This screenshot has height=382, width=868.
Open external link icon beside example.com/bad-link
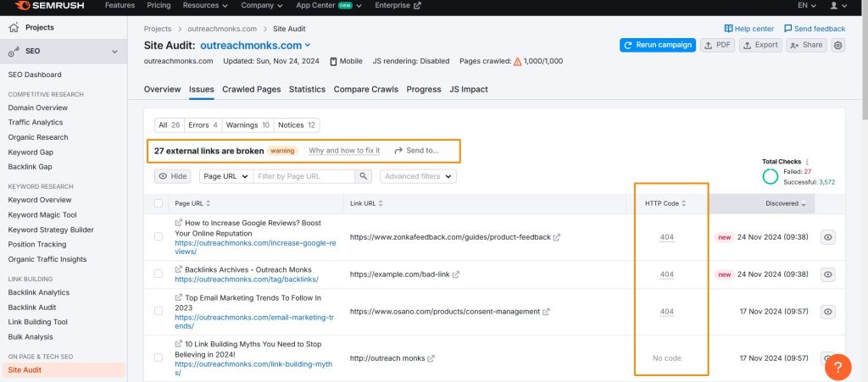(456, 274)
